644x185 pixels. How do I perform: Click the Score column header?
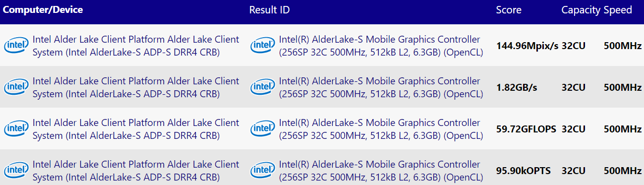[509, 10]
